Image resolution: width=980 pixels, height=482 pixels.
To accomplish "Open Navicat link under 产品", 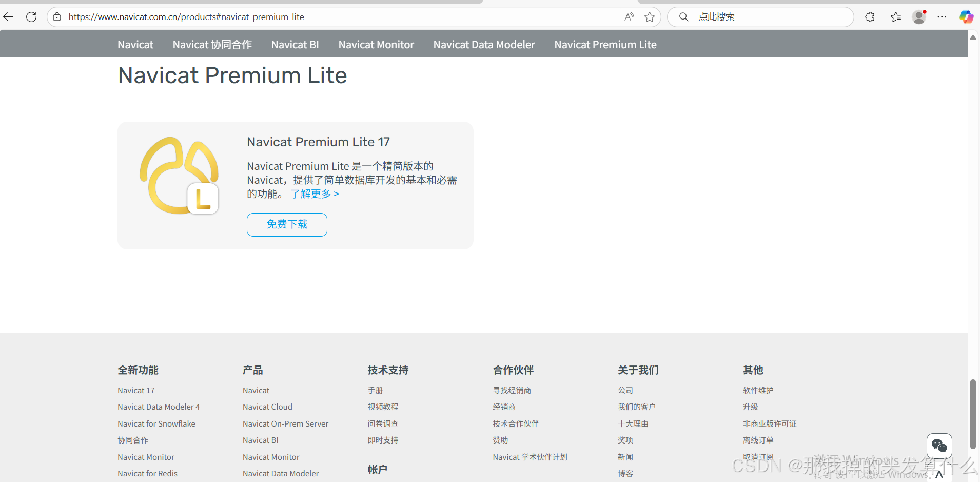I will (256, 391).
